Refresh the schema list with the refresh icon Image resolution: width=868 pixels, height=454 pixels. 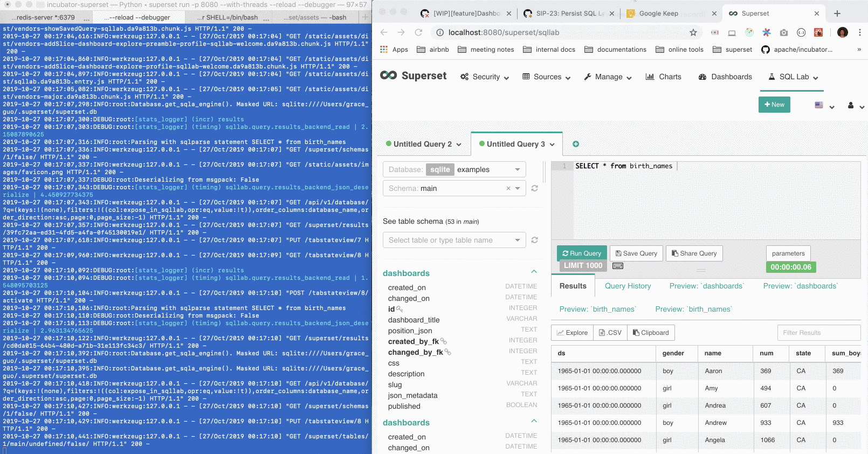tap(535, 188)
